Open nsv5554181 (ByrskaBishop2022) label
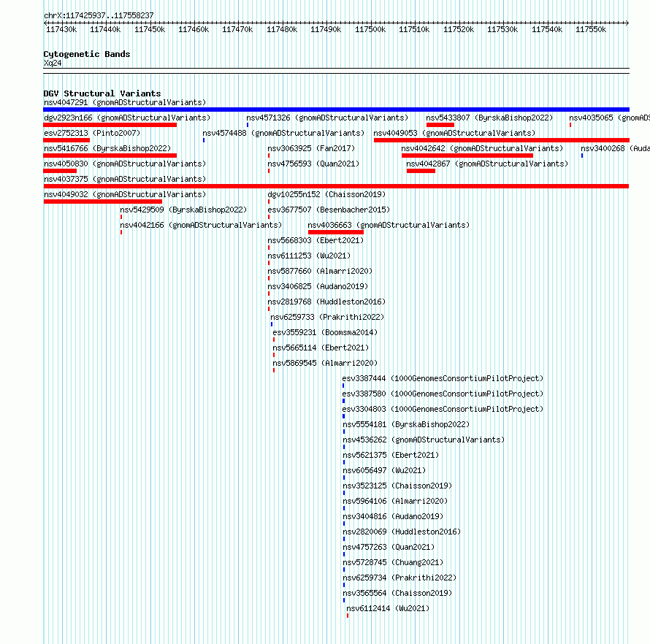The image size is (650, 644). 406,424
